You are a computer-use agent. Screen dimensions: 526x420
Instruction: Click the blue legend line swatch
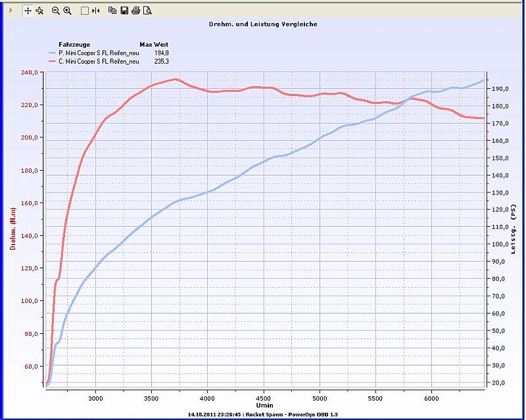(52, 53)
